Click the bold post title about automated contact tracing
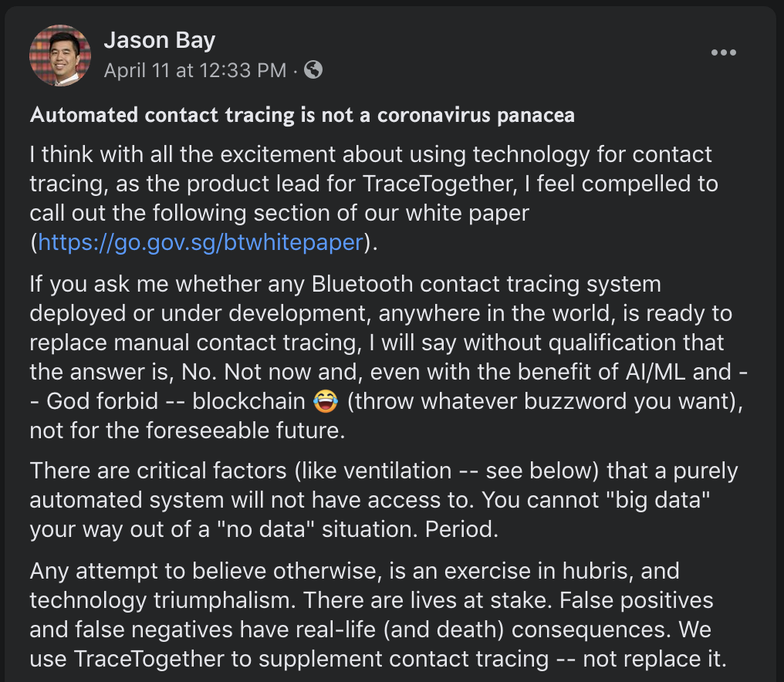This screenshot has width=784, height=682. tap(302, 116)
